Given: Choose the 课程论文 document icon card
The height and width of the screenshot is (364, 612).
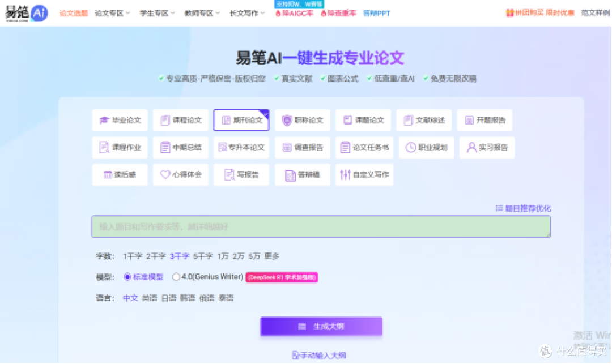Looking at the screenshot, I should pyautogui.click(x=181, y=121).
